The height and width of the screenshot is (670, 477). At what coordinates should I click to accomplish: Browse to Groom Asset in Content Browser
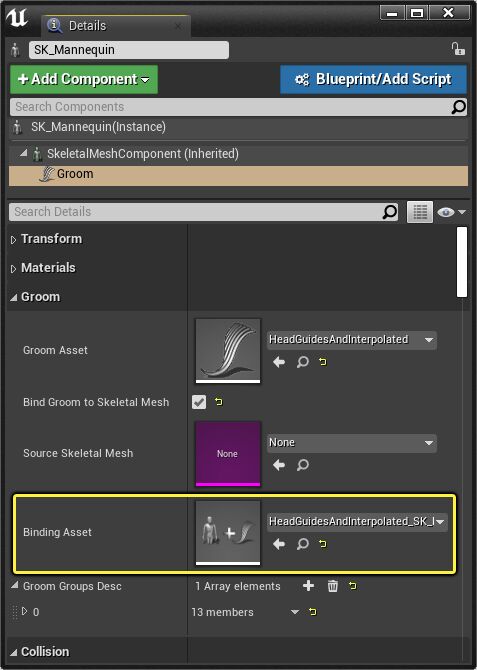[303, 362]
